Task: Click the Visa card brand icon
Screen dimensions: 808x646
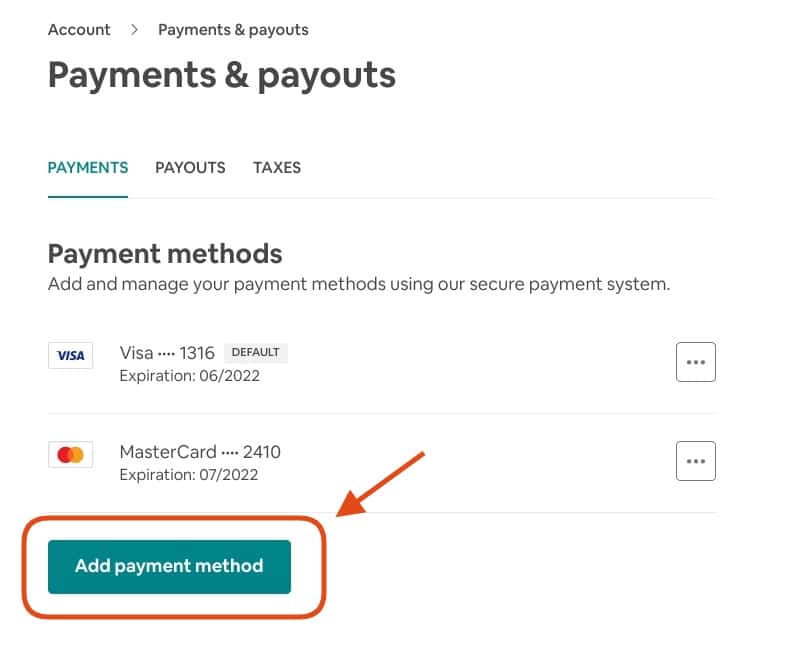Action: click(x=70, y=355)
